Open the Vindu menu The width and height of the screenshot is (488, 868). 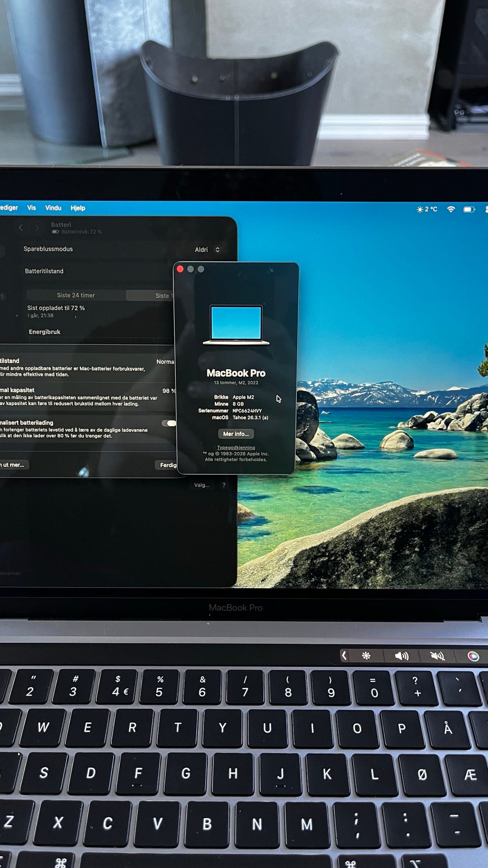click(x=53, y=208)
